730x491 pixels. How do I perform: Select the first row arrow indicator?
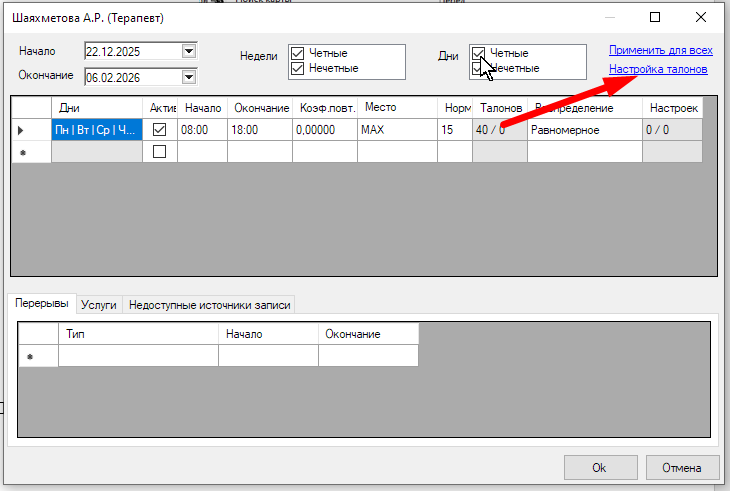tap(22, 130)
